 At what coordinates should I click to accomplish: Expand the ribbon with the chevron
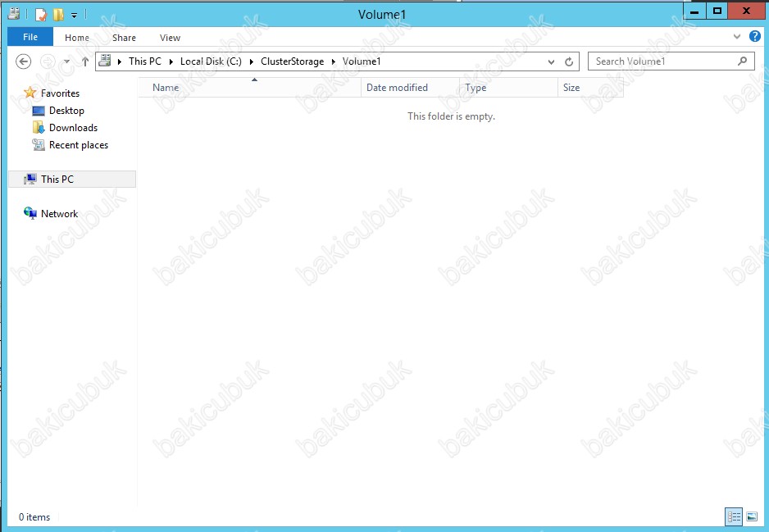[737, 37]
